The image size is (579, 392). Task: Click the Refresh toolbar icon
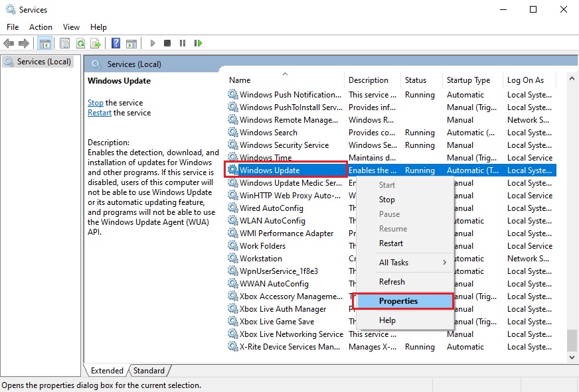click(x=80, y=44)
